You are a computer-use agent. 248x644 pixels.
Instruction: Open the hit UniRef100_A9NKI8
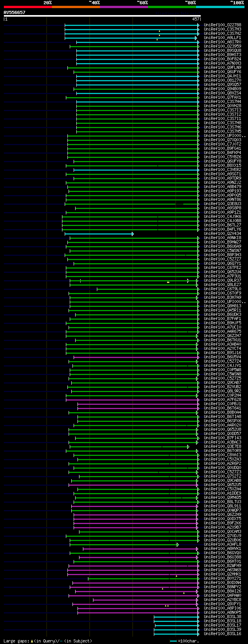[222, 238]
